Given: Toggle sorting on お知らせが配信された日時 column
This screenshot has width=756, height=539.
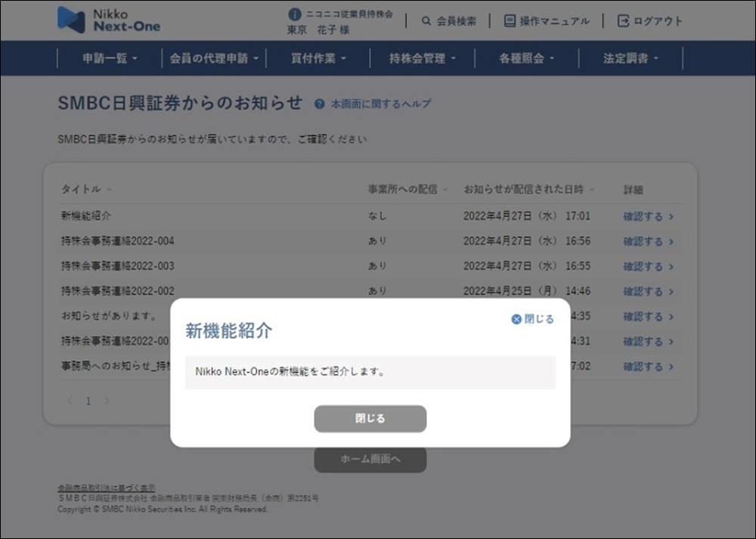Looking at the screenshot, I should (592, 190).
